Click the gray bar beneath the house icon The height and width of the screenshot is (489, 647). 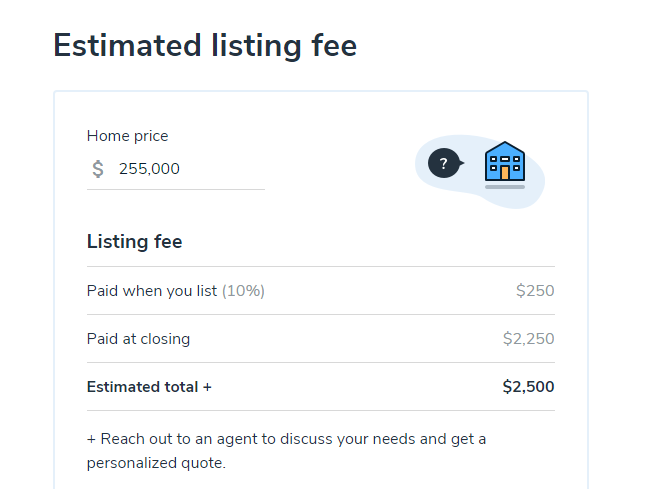(x=504, y=187)
